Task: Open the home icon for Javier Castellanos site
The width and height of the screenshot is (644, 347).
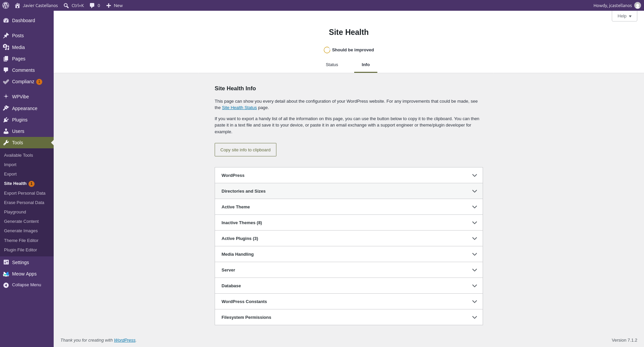Action: coord(17,5)
